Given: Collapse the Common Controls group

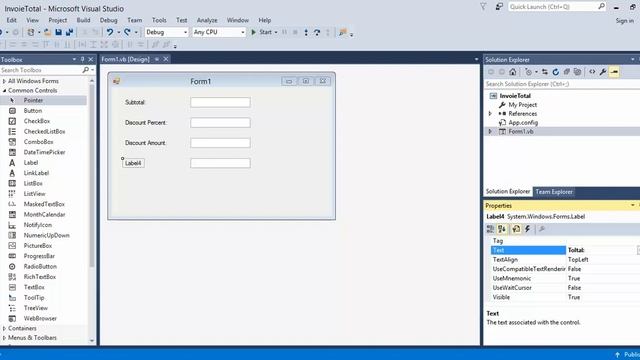Looking at the screenshot, I should [4, 91].
